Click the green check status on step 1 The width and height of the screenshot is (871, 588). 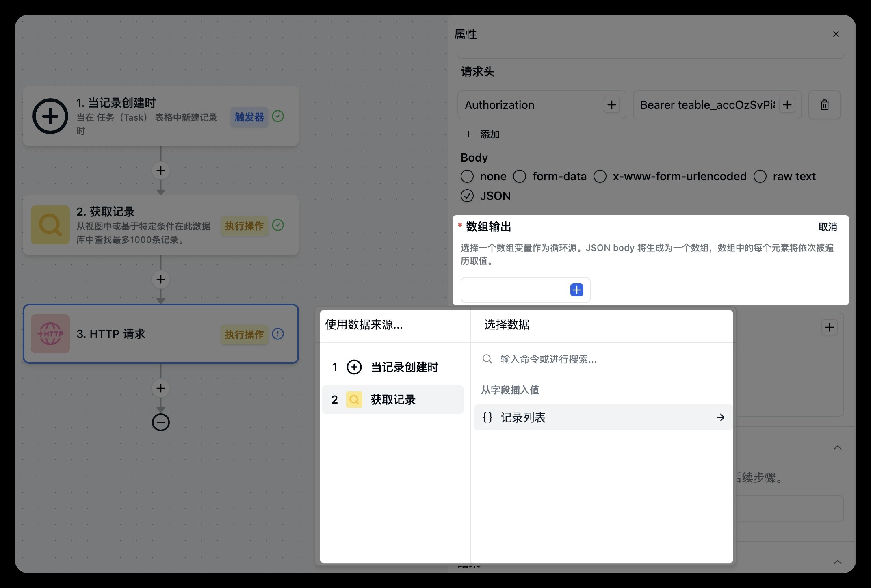pyautogui.click(x=278, y=116)
